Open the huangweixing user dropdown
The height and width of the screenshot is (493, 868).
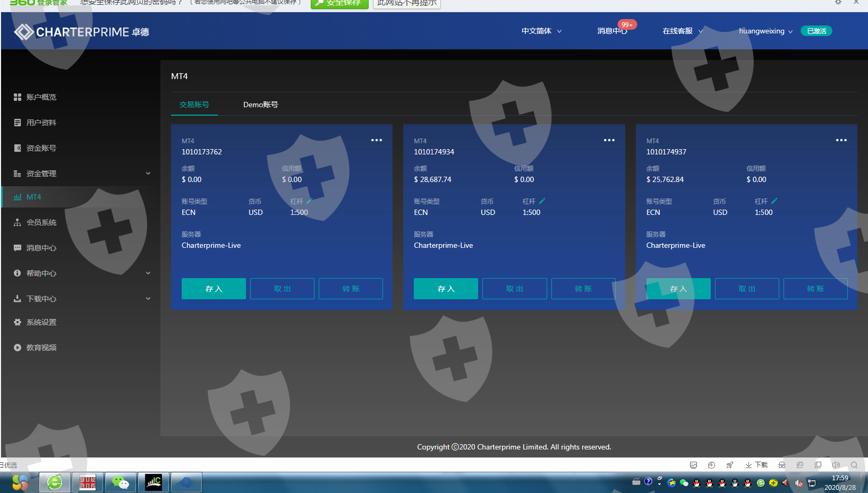[765, 31]
